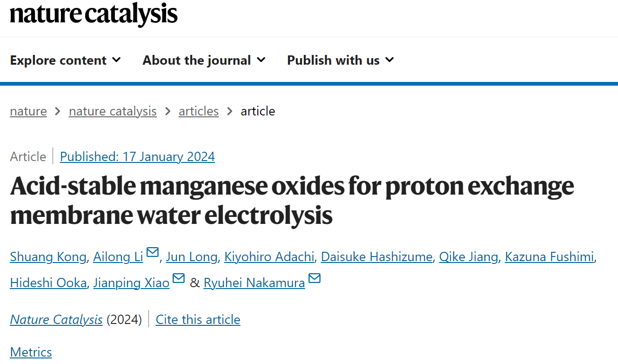Select author Kiyohiro Adachi
Viewport: 618px width, 364px height.
[x=269, y=256]
